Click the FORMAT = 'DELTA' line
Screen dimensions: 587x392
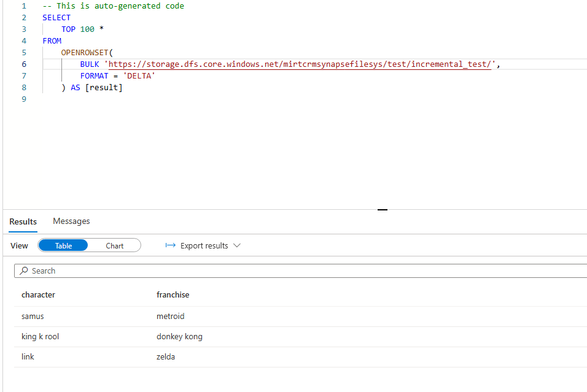tap(117, 76)
